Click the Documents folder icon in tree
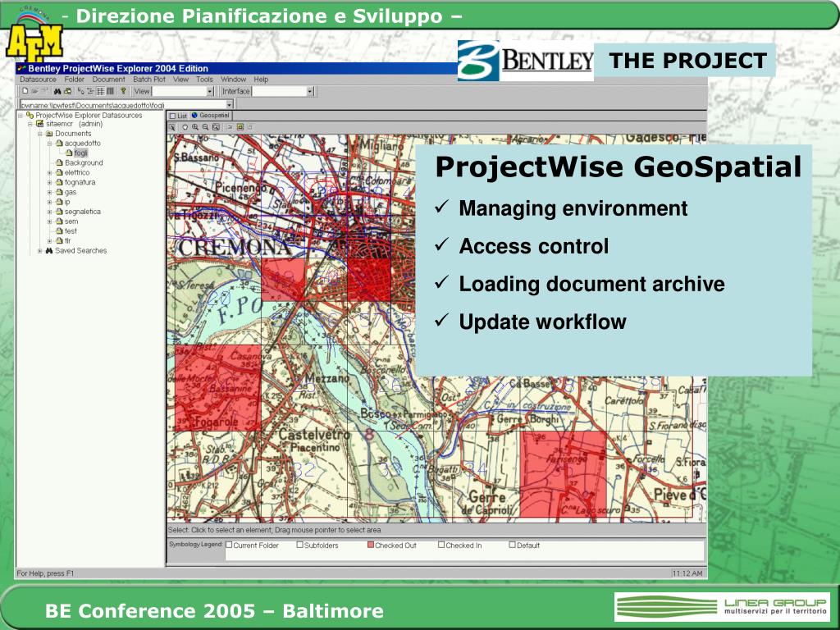The image size is (840, 630). coord(49,134)
